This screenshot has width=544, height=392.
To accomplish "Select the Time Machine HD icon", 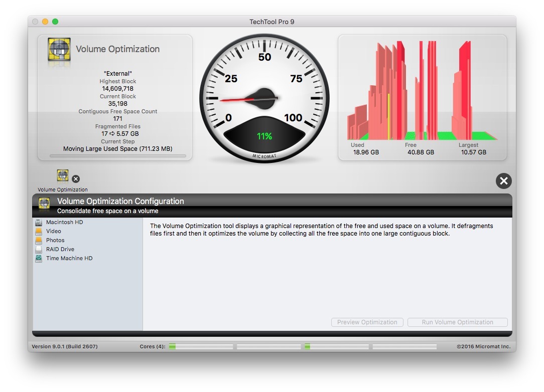I will (39, 258).
